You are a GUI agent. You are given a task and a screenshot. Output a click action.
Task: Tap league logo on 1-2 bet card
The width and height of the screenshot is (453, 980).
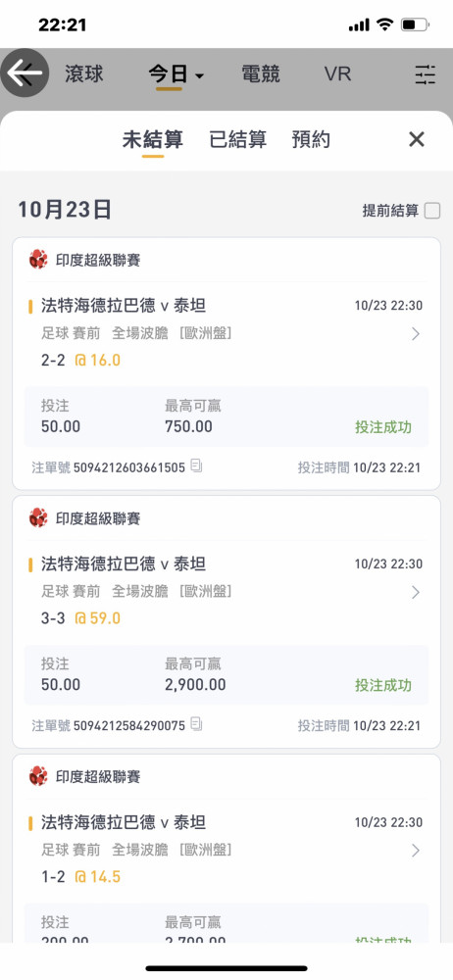[38, 776]
